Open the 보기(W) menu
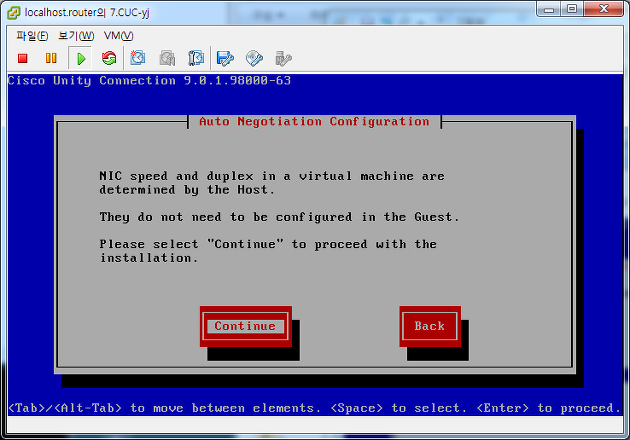The height and width of the screenshot is (440, 630). (x=76, y=36)
